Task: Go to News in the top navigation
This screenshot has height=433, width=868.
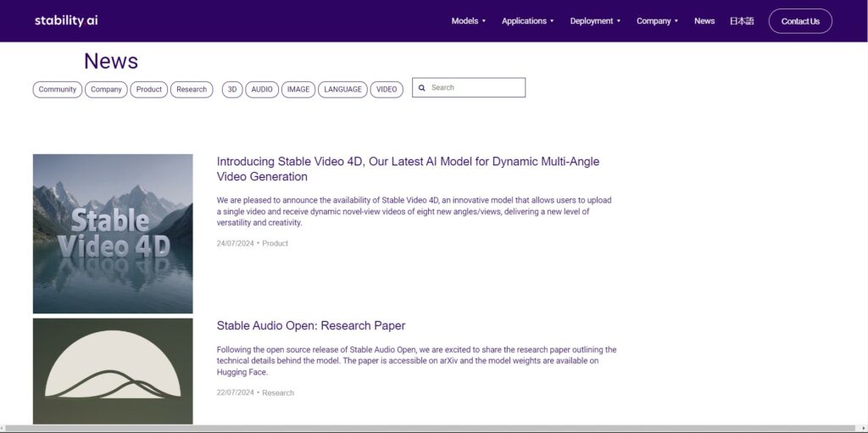Action: 704,21
